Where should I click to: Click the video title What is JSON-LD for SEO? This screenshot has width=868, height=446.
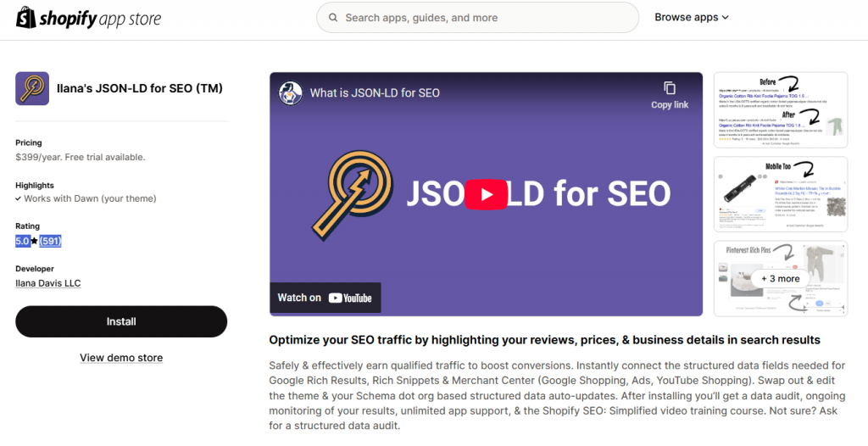click(375, 93)
